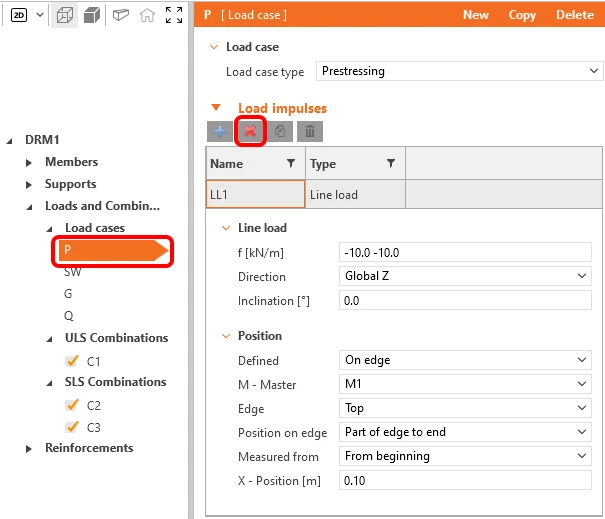Image resolution: width=605 pixels, height=519 pixels.
Task: Toggle the C2 SLS combination checkbox
Action: click(x=72, y=405)
